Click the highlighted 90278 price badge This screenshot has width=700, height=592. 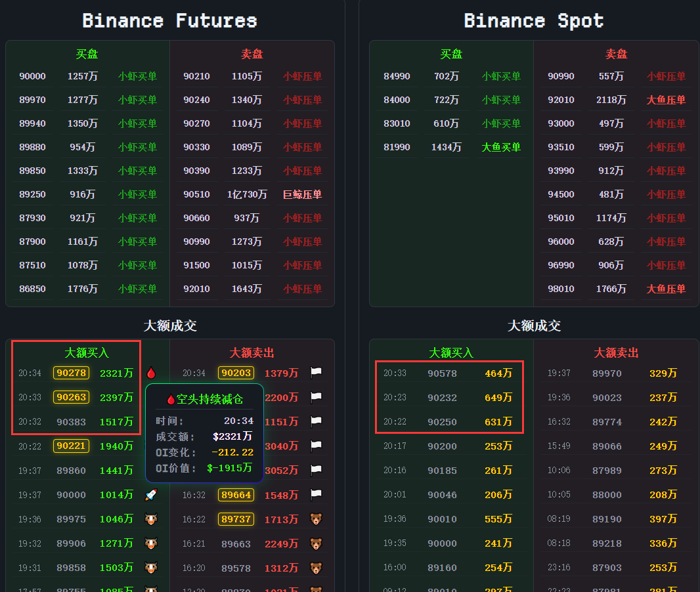coord(71,373)
